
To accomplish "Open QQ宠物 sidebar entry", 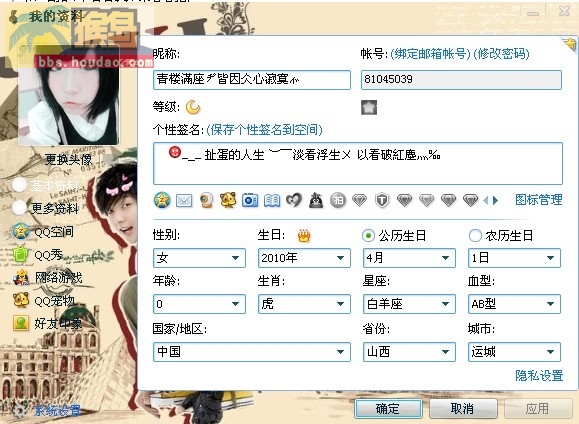I will point(55,301).
